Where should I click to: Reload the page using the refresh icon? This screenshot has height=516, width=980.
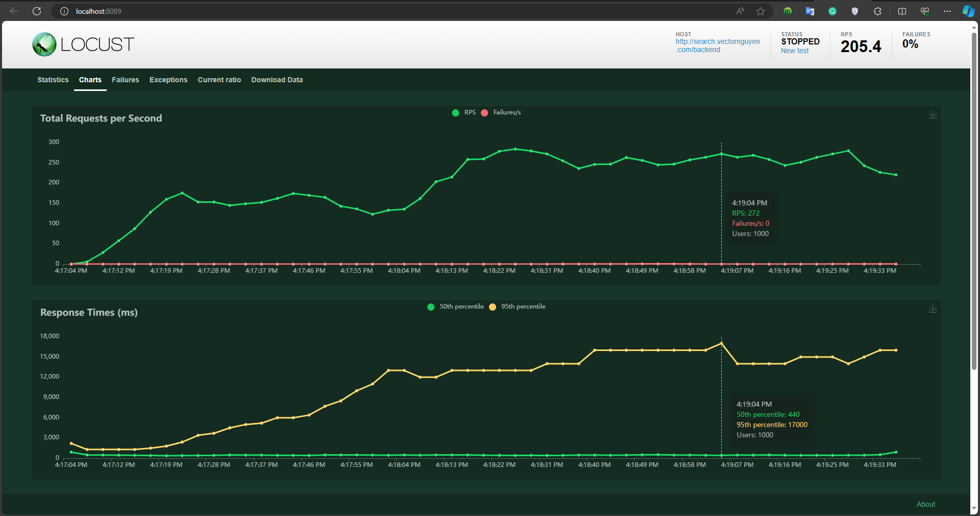tap(37, 11)
